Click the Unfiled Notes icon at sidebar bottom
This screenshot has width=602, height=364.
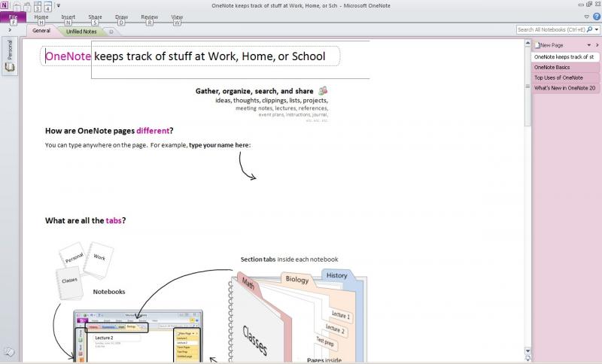pos(9,351)
